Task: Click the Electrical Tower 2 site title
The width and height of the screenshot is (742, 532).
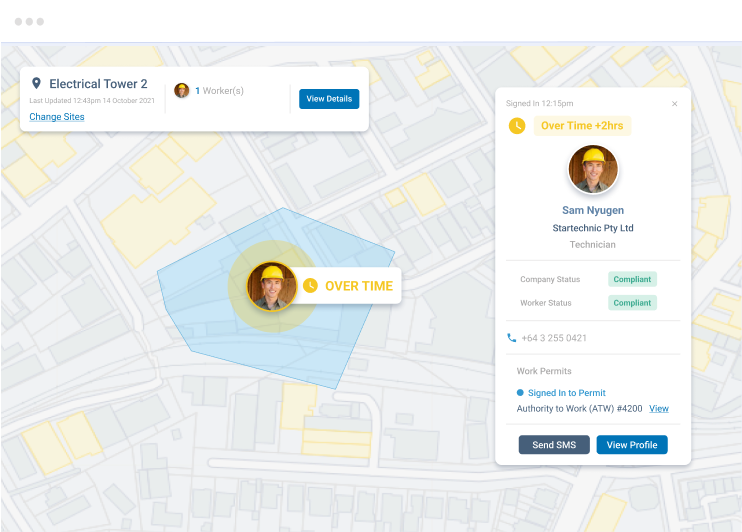Action: pos(98,84)
